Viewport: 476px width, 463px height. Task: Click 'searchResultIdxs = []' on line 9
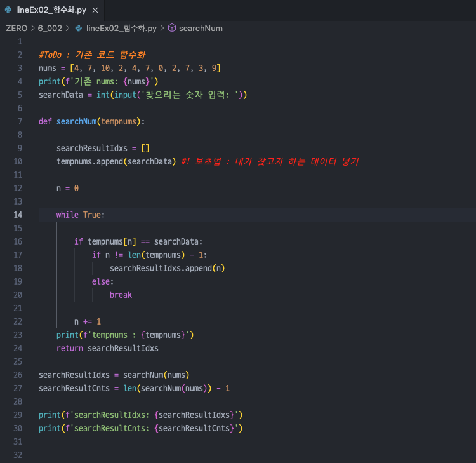(103, 148)
